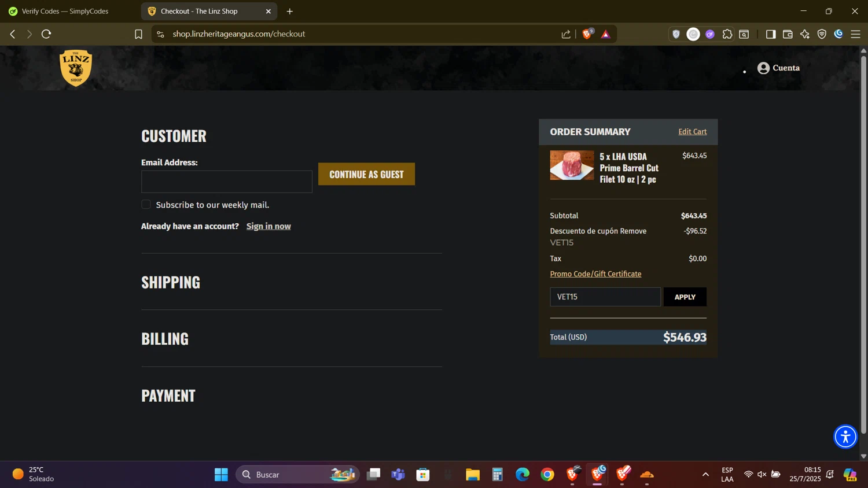Open the weather widget showing 25°C
Viewport: 868px width, 488px height.
34,474
